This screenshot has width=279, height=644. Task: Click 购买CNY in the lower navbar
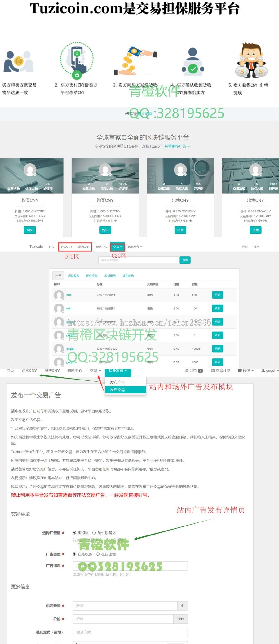[x=29, y=371]
